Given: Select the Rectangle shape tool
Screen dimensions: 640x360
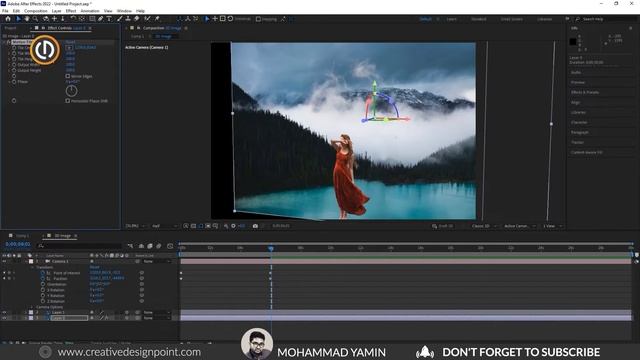Looking at the screenshot, I should tap(92, 19).
